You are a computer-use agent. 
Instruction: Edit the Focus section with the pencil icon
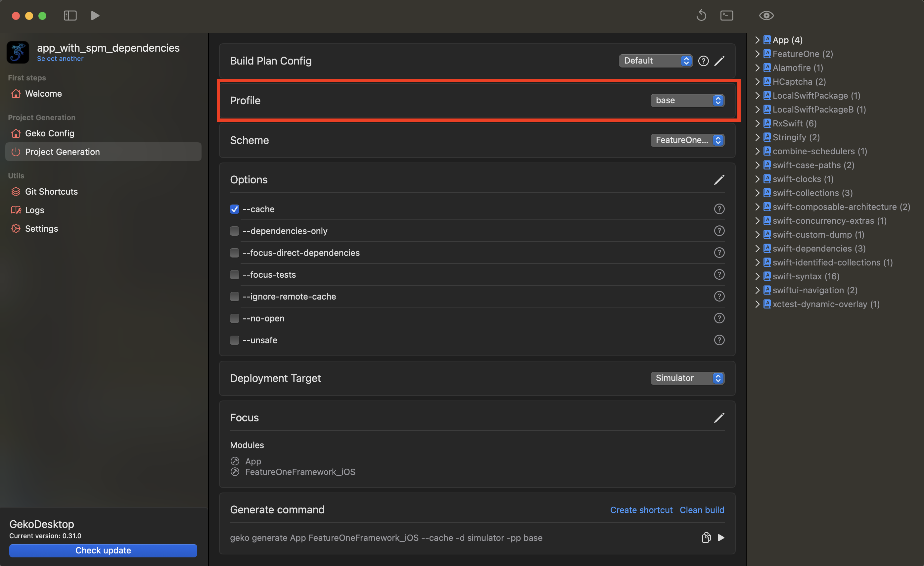click(x=719, y=417)
